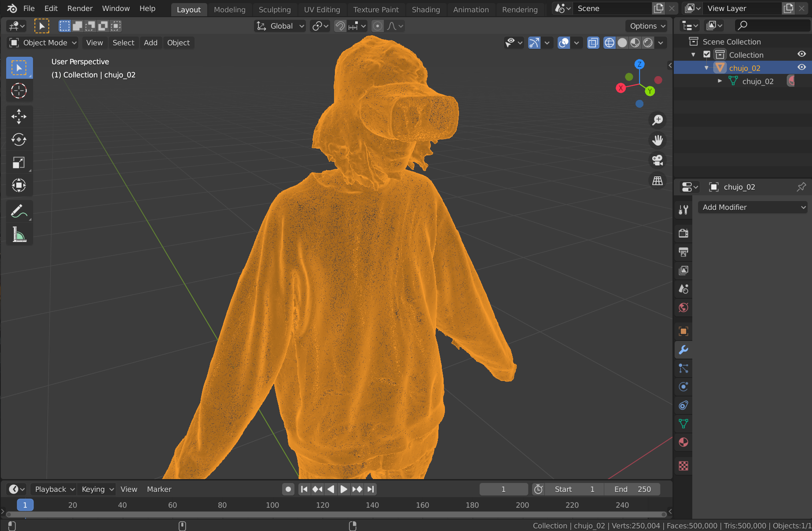This screenshot has width=812, height=531.
Task: Open the Output properties printer icon
Action: click(x=683, y=252)
